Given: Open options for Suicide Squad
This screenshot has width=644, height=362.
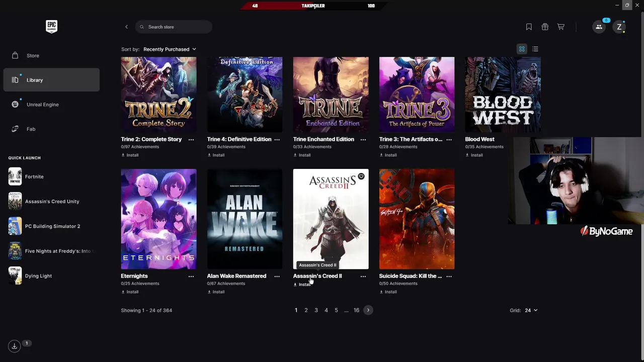Looking at the screenshot, I should (449, 276).
